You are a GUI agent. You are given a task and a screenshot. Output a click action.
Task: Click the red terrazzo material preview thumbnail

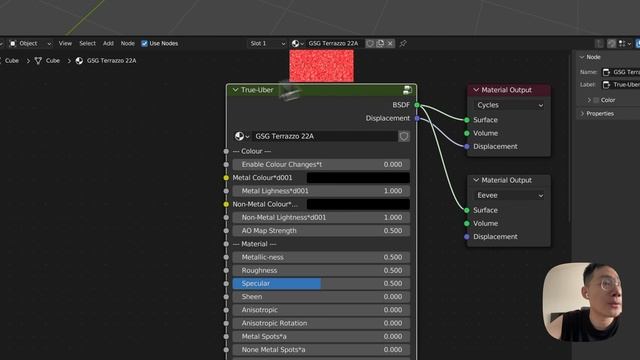322,66
